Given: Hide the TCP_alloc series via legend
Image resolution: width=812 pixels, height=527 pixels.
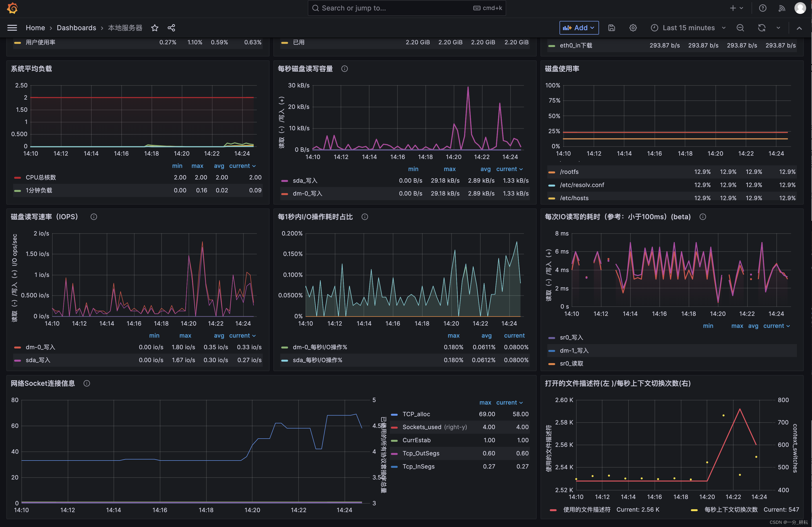Looking at the screenshot, I should pos(416,414).
